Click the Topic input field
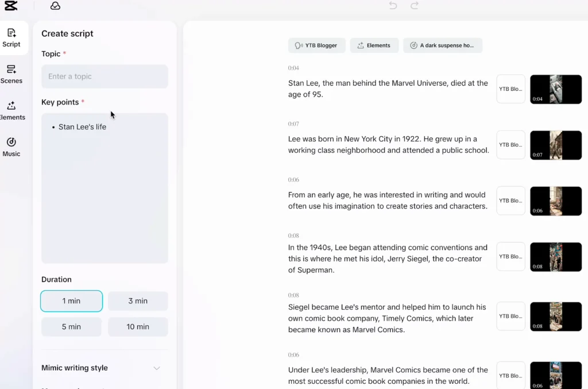Screen dimensions: 588x389 pyautogui.click(x=105, y=76)
